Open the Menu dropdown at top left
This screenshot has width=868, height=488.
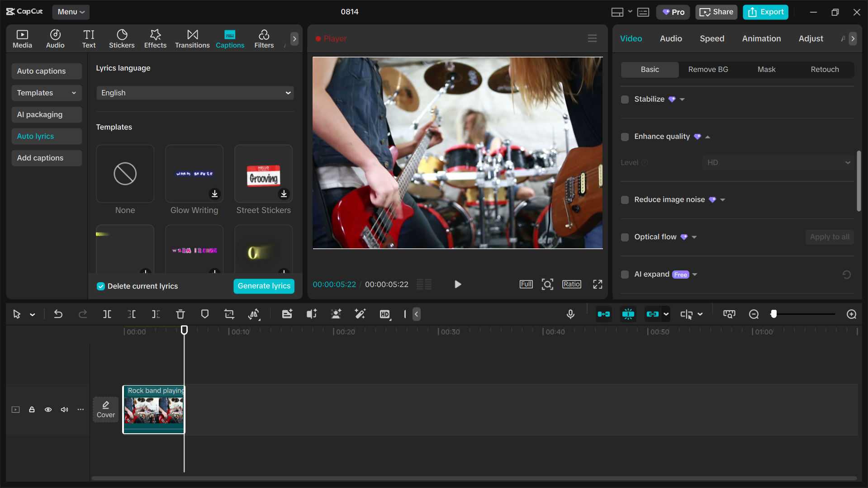[x=71, y=12]
